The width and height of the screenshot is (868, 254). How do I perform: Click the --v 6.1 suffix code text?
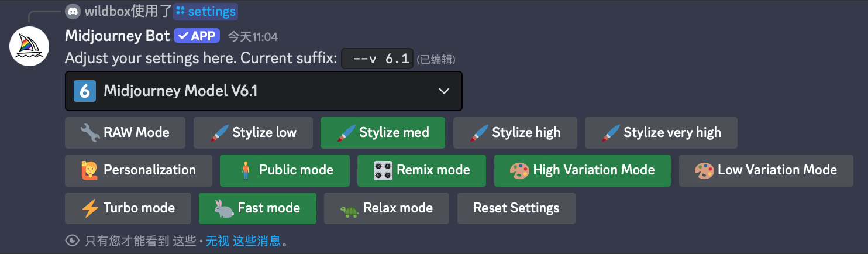click(377, 59)
